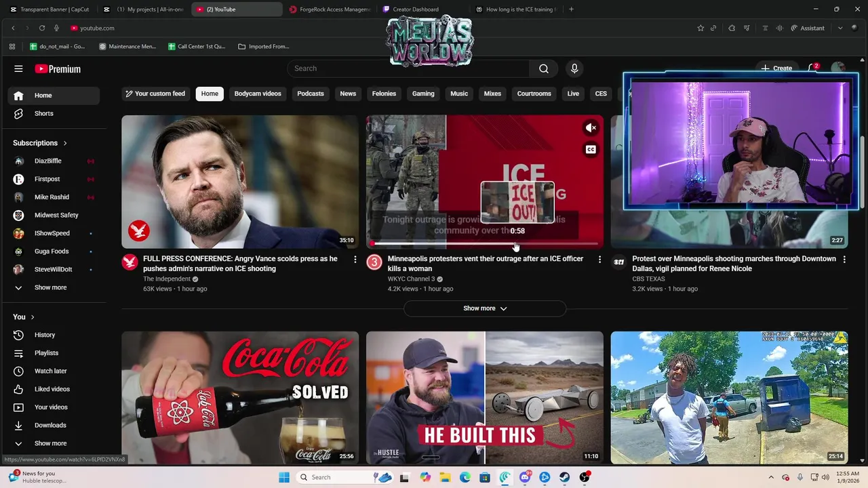Open File Explorer from taskbar
The width and height of the screenshot is (868, 488).
click(x=446, y=477)
